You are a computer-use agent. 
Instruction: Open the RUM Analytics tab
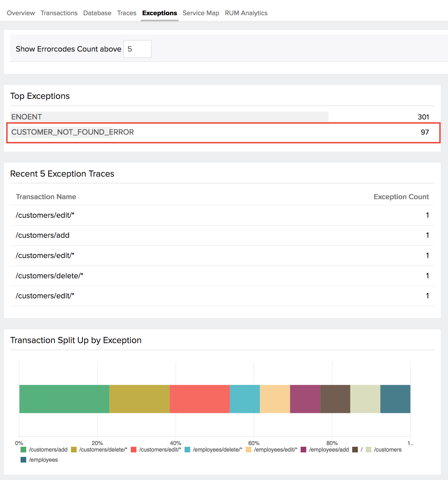coord(246,13)
